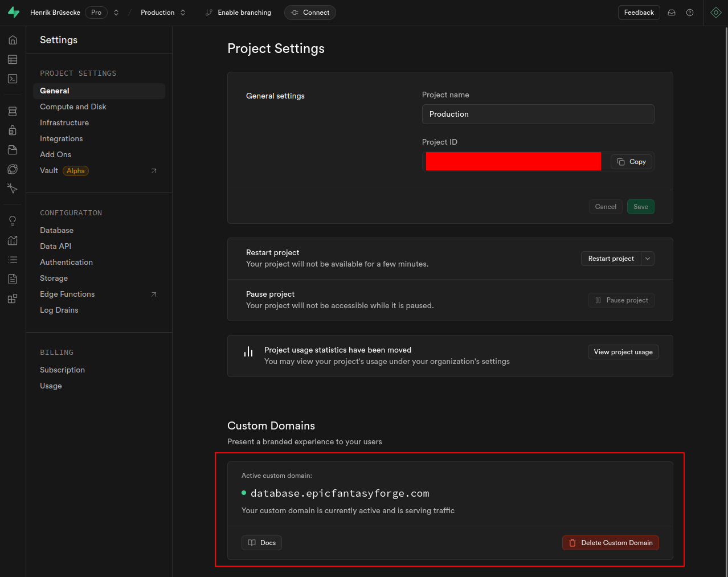Screen dimensions: 728x577
Task: Click external link arrow beside Edge Functions
Action: pyautogui.click(x=154, y=294)
